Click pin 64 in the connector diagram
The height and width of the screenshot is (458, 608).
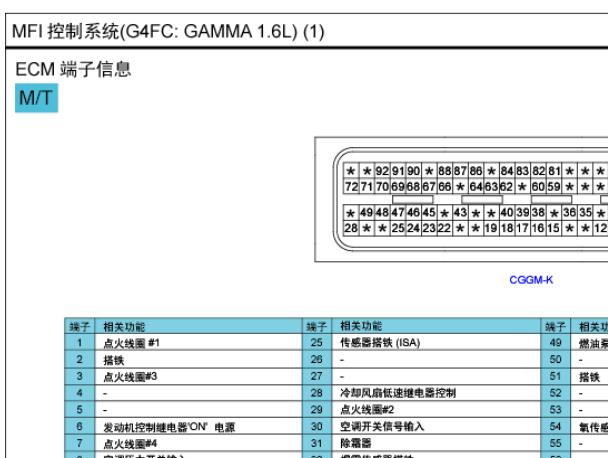[476, 187]
